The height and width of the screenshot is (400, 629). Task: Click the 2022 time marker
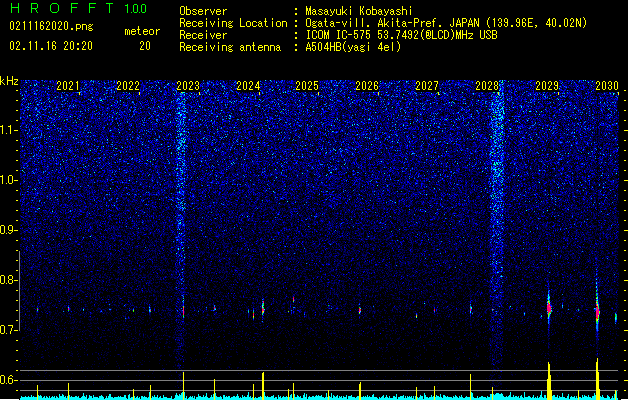[x=128, y=86]
